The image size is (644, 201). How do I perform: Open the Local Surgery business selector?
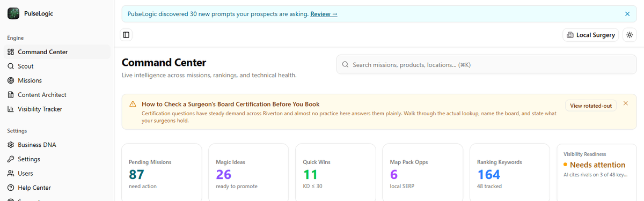[591, 35]
